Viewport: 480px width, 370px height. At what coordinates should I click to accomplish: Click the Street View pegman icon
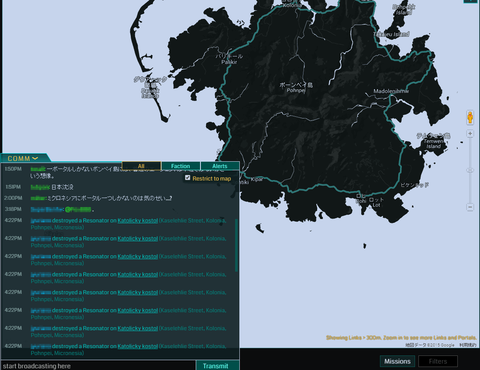tap(470, 117)
